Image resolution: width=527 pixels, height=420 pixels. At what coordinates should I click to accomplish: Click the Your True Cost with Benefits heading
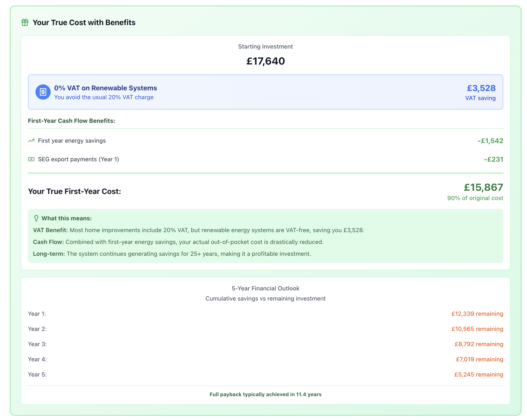[84, 23]
